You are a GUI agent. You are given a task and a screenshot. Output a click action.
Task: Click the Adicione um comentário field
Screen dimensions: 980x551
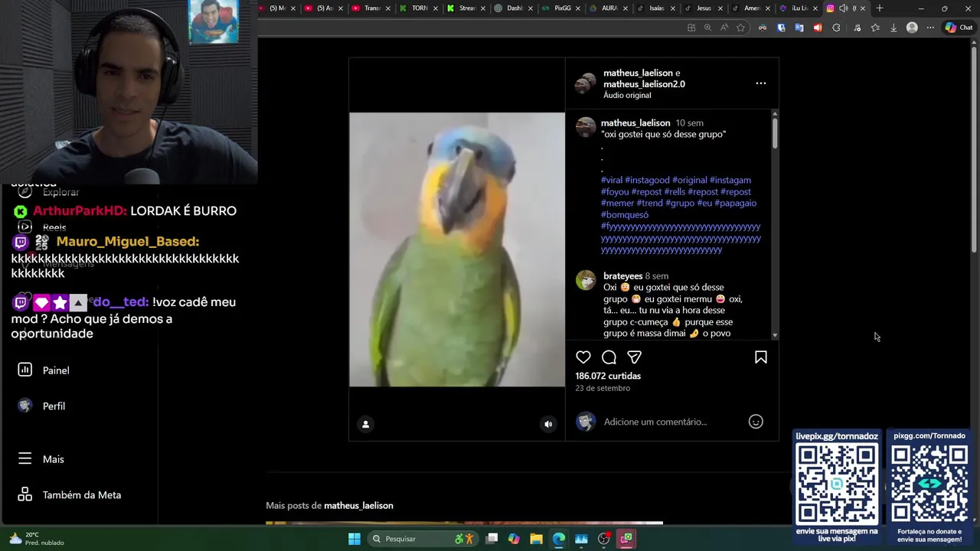(x=655, y=422)
